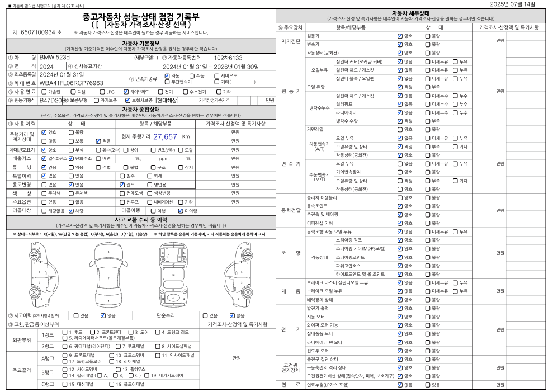Check the 3. 도어 panel checkbox
Screen dimensions: 553x392
point(131,332)
